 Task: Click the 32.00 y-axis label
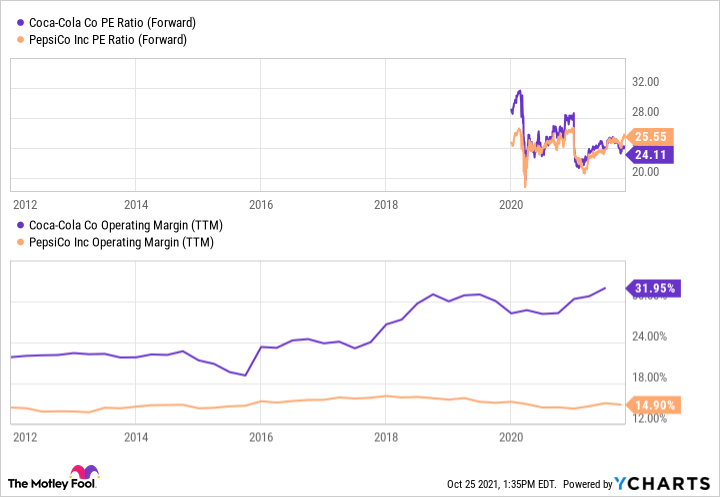(x=645, y=82)
